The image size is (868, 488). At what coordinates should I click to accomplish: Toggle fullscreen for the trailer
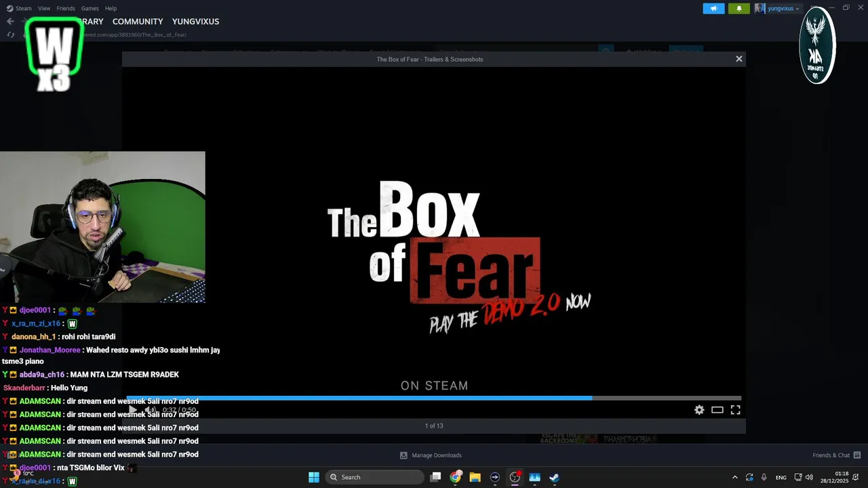click(x=735, y=410)
